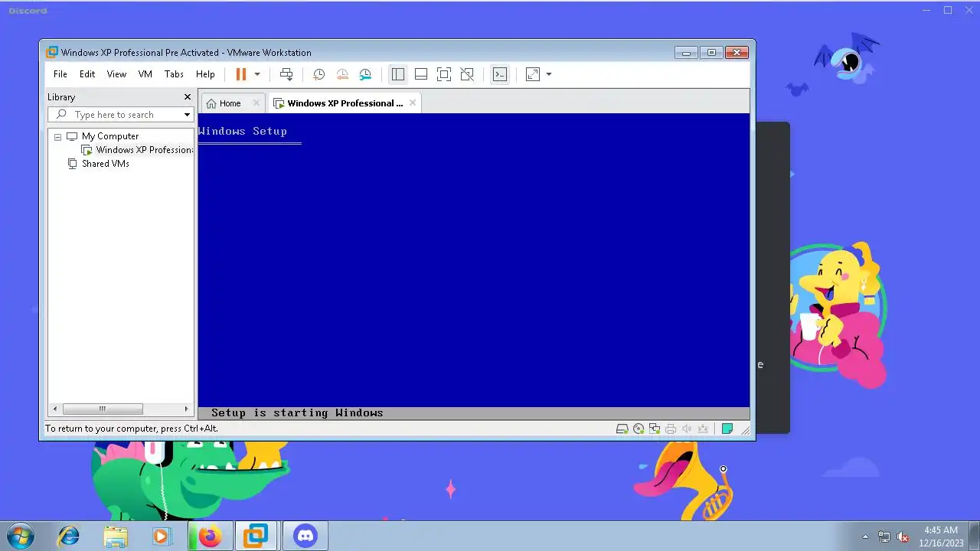Toggle the console view toolbar button

[x=499, y=74]
